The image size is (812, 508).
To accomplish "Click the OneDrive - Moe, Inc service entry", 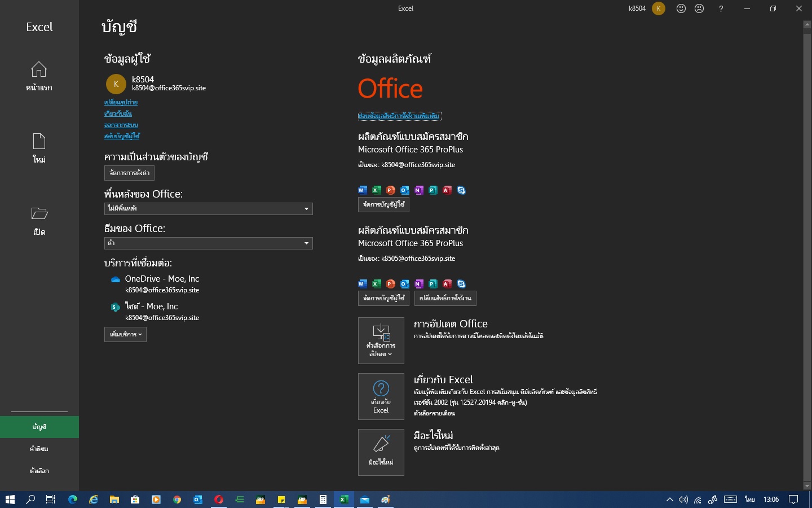I will pyautogui.click(x=155, y=284).
